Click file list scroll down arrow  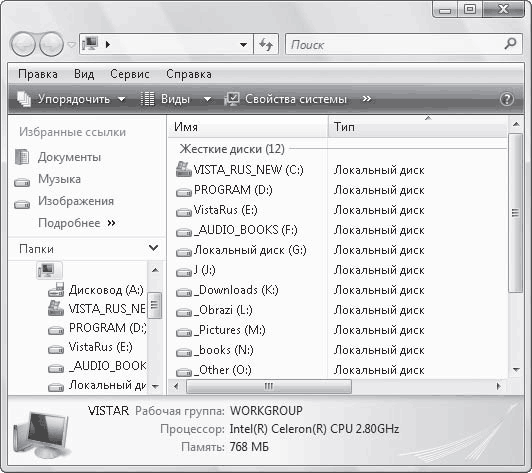(516, 370)
